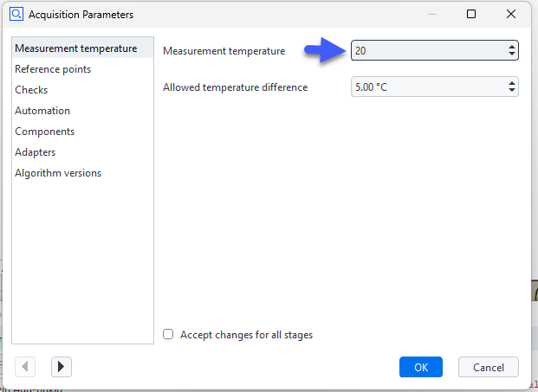This screenshot has width=538, height=392.
Task: Click the Acquisition Parameters title bar icon
Action: 15,15
